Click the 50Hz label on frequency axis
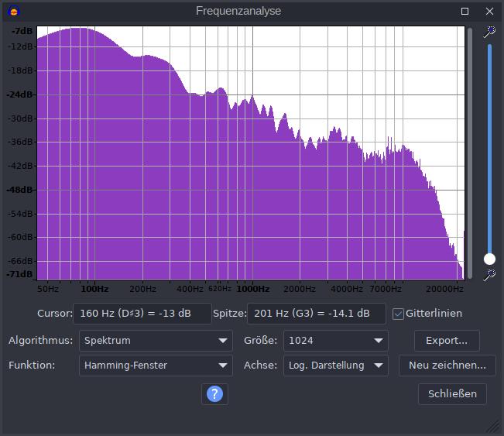Viewport: 504px width, 436px height. click(48, 289)
